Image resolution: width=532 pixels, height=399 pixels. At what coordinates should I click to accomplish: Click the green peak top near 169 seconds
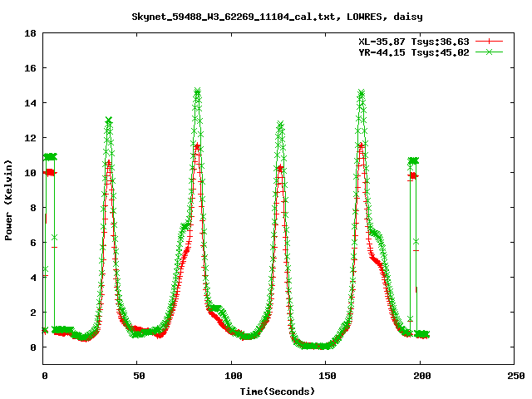[x=361, y=94]
